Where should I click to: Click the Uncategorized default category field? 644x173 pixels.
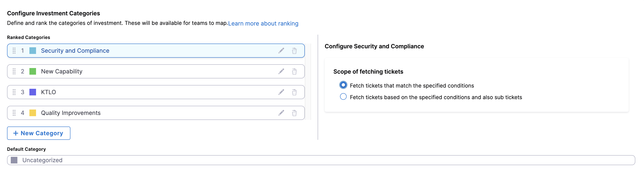321,160
